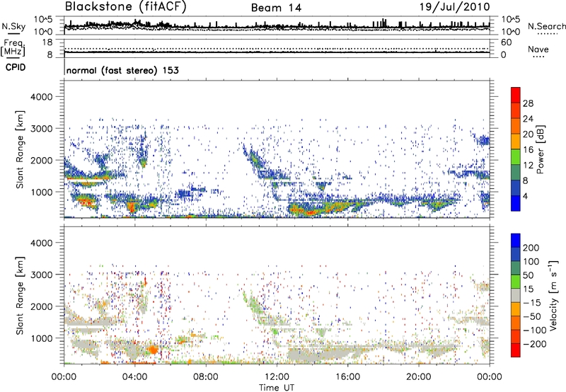Click the '2000' label on power panel axis

[x=41, y=160]
